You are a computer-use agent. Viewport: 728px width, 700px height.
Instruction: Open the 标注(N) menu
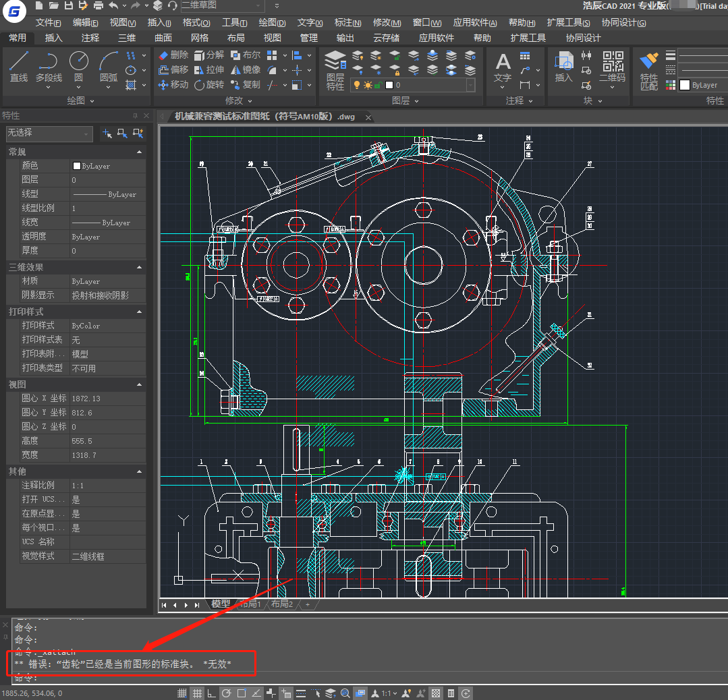[x=348, y=23]
